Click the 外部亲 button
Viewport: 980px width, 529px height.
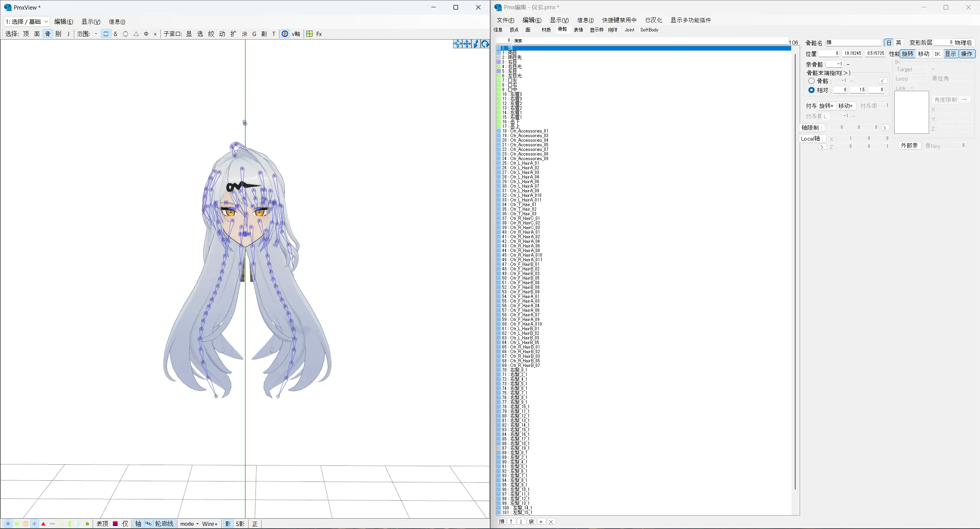coord(909,145)
